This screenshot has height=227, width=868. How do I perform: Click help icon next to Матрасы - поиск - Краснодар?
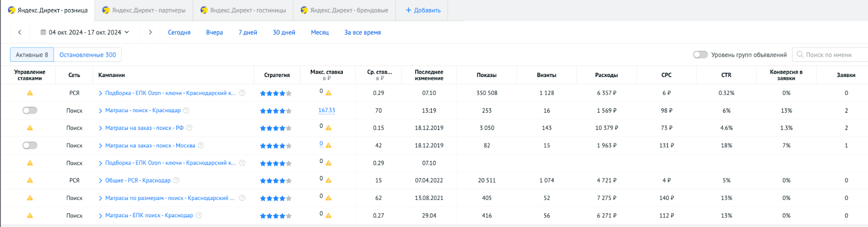click(x=187, y=111)
